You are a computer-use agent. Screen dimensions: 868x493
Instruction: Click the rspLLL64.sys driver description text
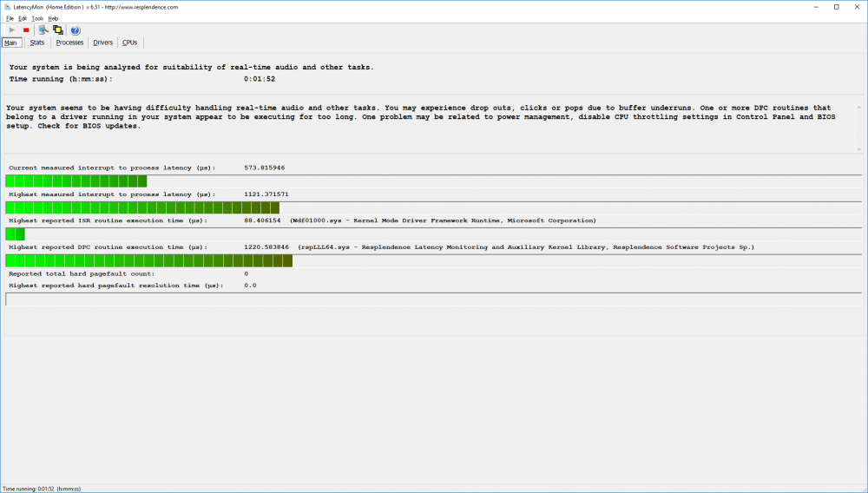point(526,246)
